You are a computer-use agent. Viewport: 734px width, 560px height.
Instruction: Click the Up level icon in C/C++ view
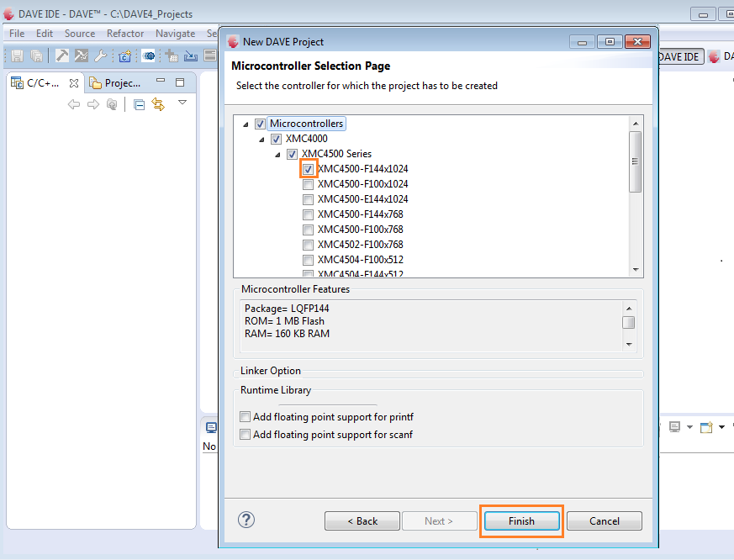pyautogui.click(x=112, y=104)
